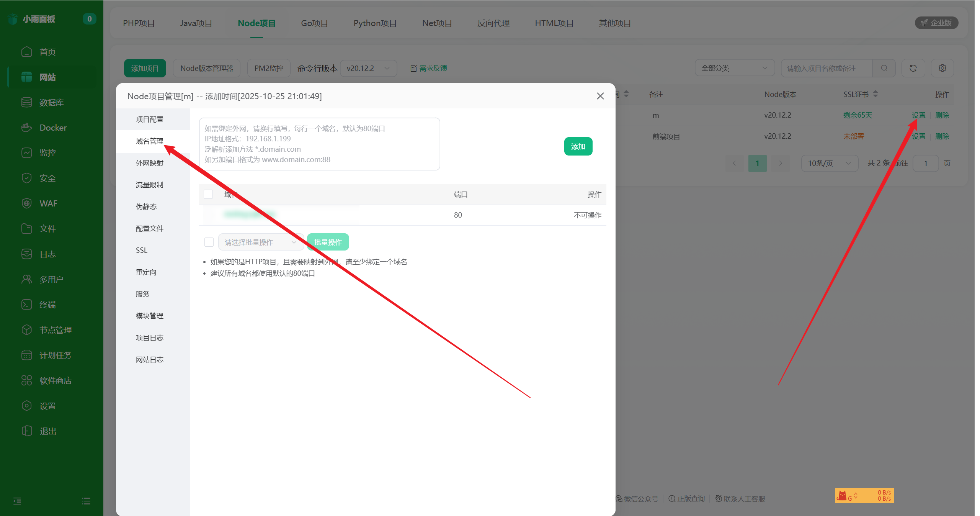Open the terminal icon in sidebar
Viewport: 980px width, 516px height.
pyautogui.click(x=26, y=305)
